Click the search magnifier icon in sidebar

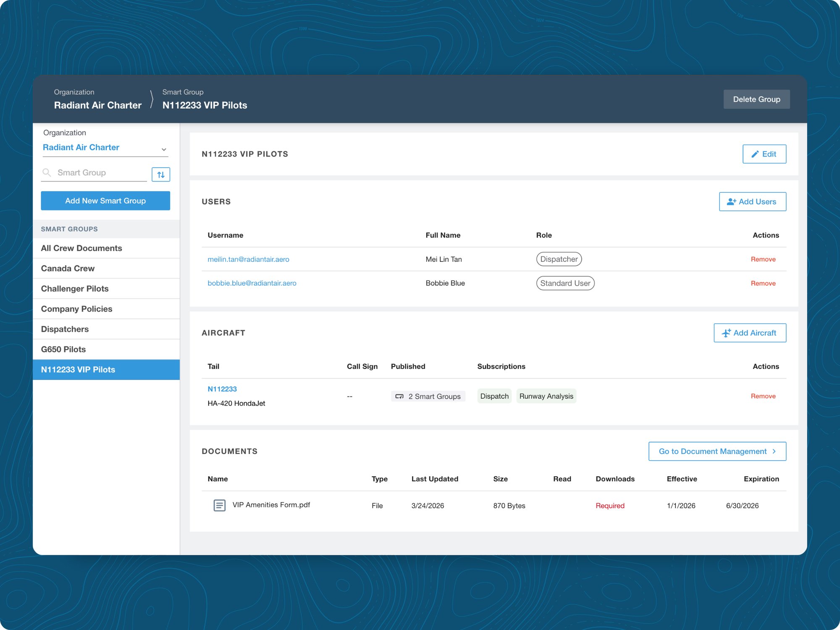tap(47, 173)
